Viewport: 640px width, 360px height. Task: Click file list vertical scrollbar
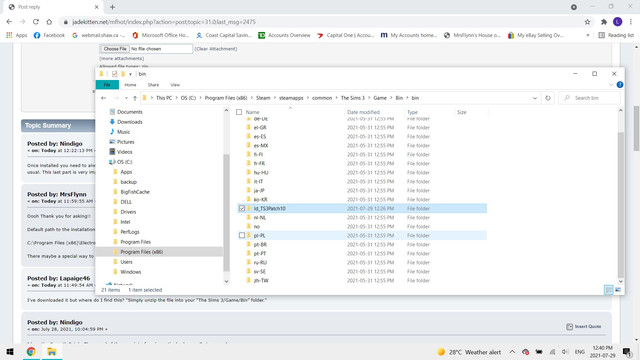coord(620,204)
